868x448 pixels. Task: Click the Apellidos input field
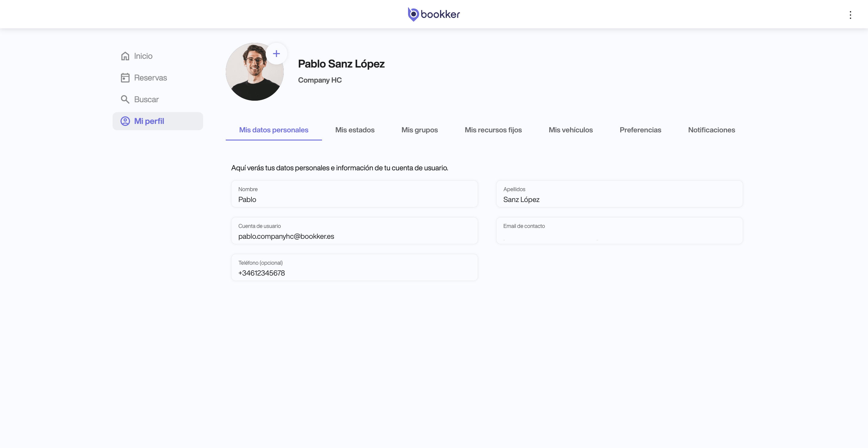(x=619, y=199)
